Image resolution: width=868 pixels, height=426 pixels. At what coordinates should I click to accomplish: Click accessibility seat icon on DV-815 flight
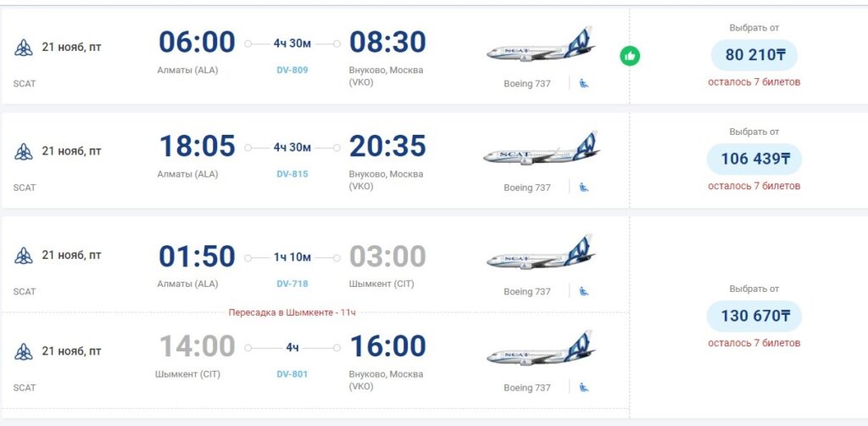click(x=584, y=188)
